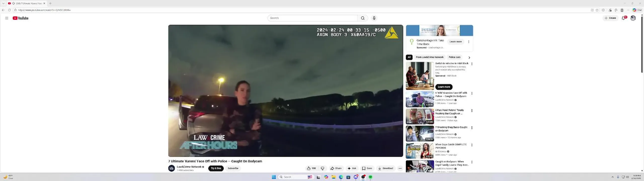Open a new browser tab

(50, 3)
